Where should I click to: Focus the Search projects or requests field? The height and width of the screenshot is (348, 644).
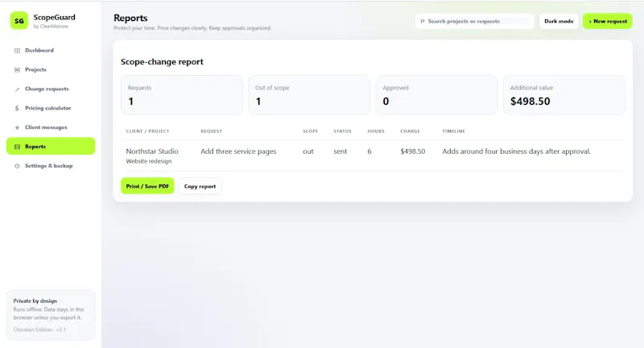(475, 21)
